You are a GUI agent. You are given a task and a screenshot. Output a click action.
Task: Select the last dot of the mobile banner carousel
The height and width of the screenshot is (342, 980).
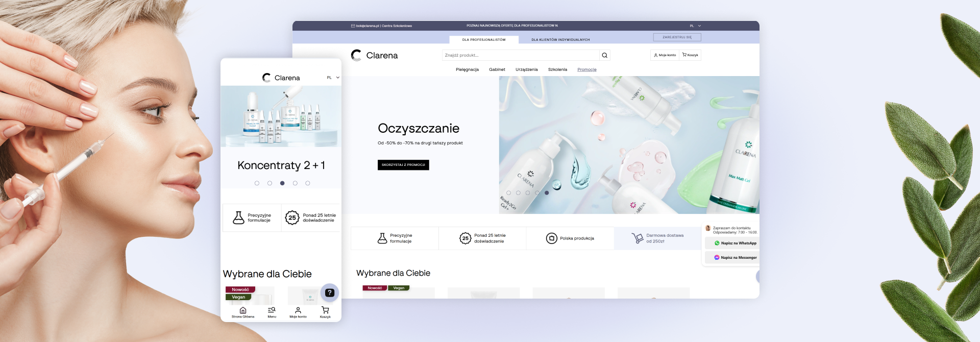(x=308, y=183)
